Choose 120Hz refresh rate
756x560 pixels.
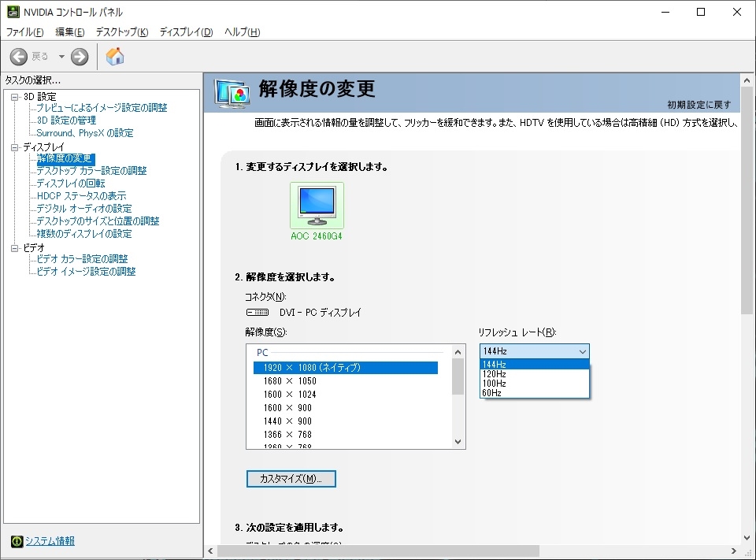point(534,374)
